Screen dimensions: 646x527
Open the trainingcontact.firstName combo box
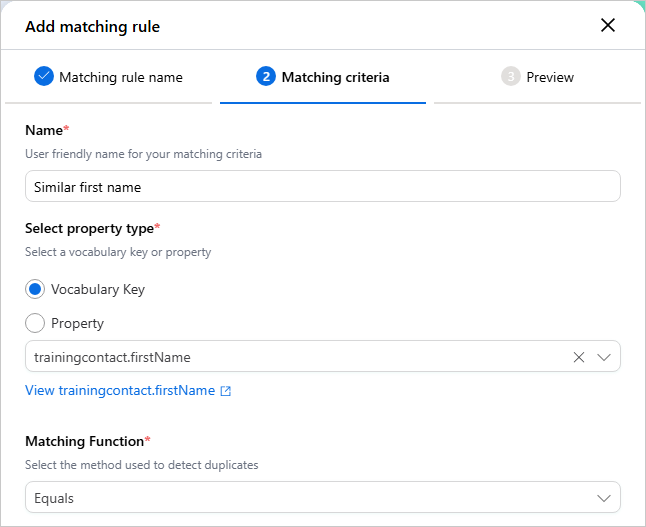(x=323, y=356)
